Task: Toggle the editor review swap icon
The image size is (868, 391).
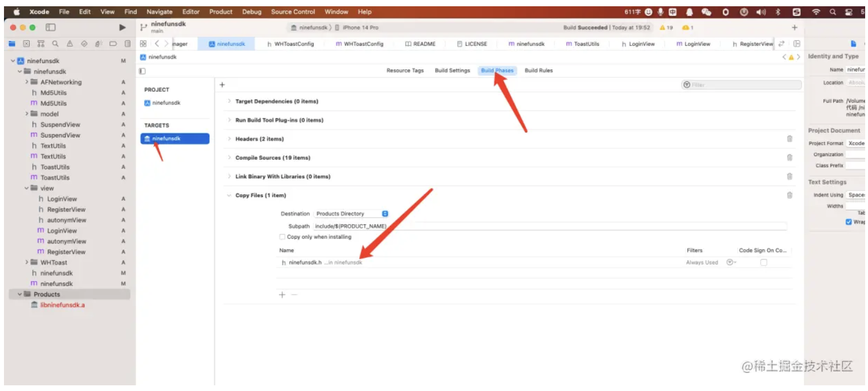Action: [x=781, y=43]
